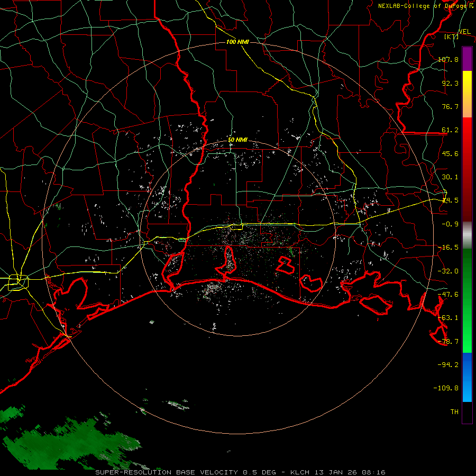The height and width of the screenshot is (476, 476).
Task: Select the 14.5 scale value
Action: 450,200
